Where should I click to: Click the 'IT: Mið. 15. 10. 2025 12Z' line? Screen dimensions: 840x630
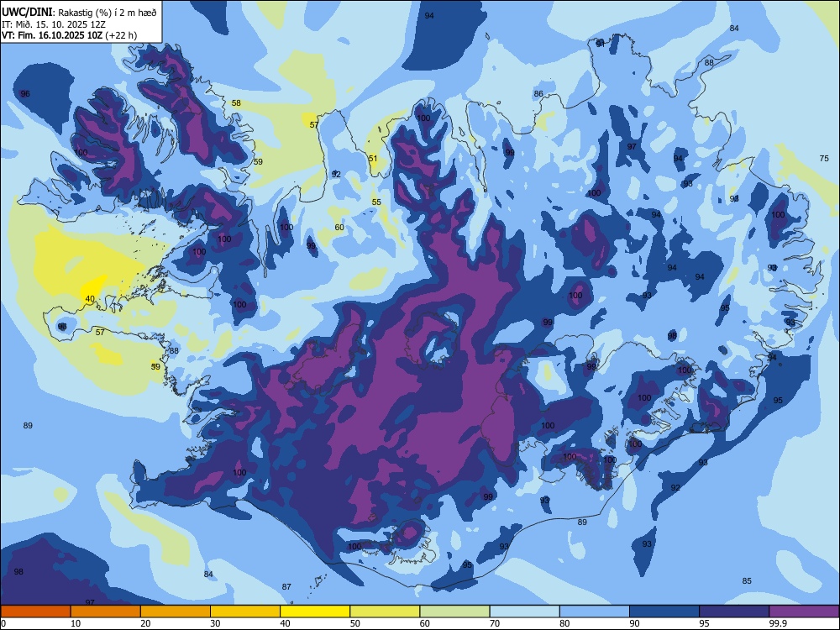coord(54,24)
